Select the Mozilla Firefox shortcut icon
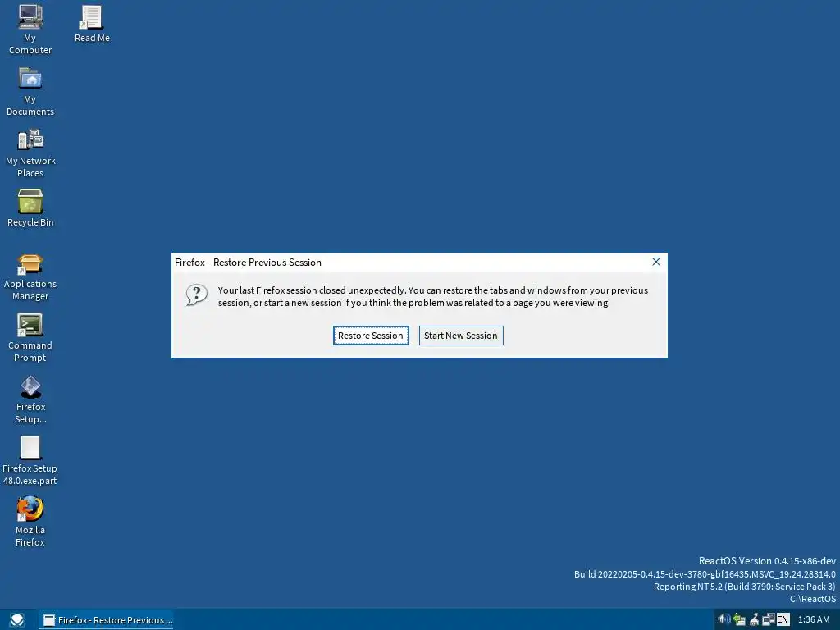This screenshot has width=840, height=630. [30, 509]
